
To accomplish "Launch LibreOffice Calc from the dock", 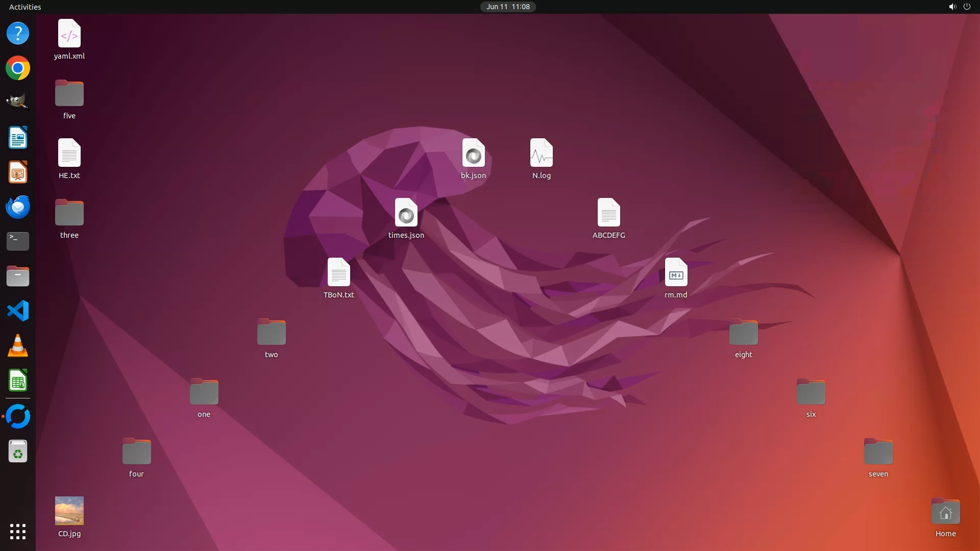I will [18, 381].
